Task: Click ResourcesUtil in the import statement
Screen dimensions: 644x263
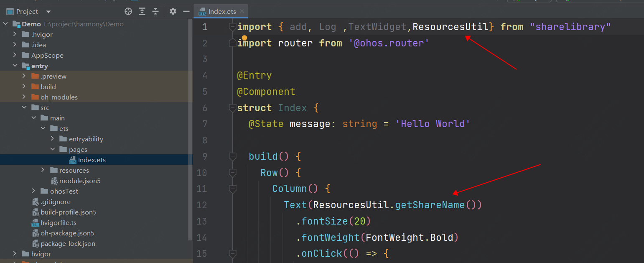Action: [x=450, y=27]
